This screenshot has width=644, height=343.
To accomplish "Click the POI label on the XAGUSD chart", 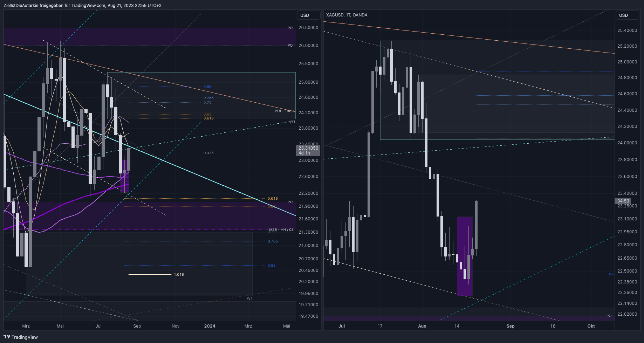I will 609,316.
